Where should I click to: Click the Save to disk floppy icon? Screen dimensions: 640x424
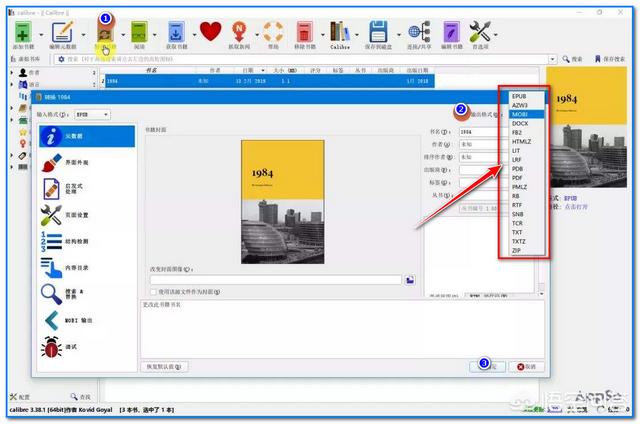[378, 32]
